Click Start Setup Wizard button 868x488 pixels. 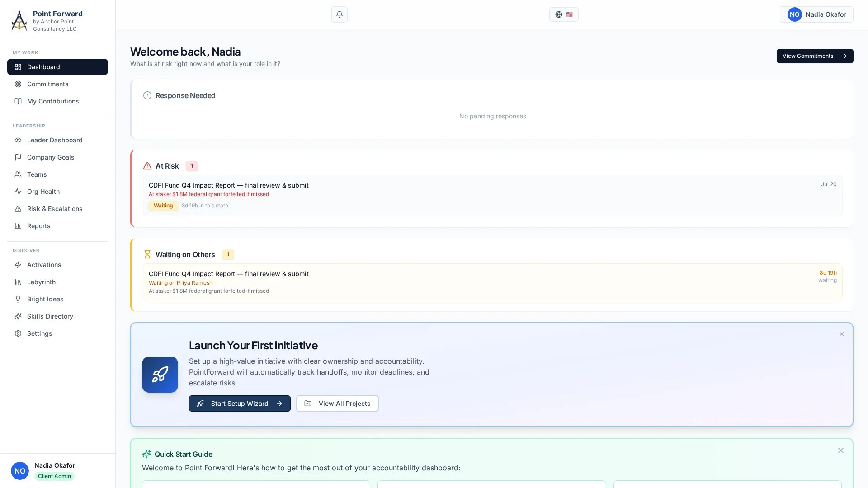240,404
